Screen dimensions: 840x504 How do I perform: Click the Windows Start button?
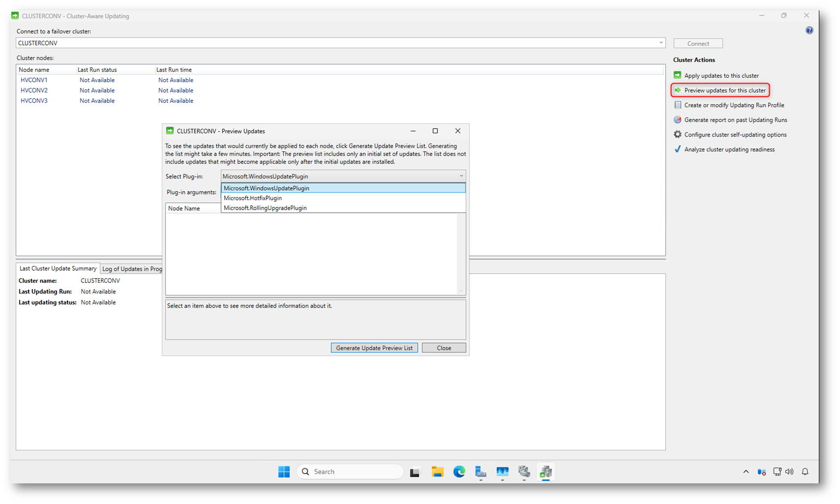(284, 472)
